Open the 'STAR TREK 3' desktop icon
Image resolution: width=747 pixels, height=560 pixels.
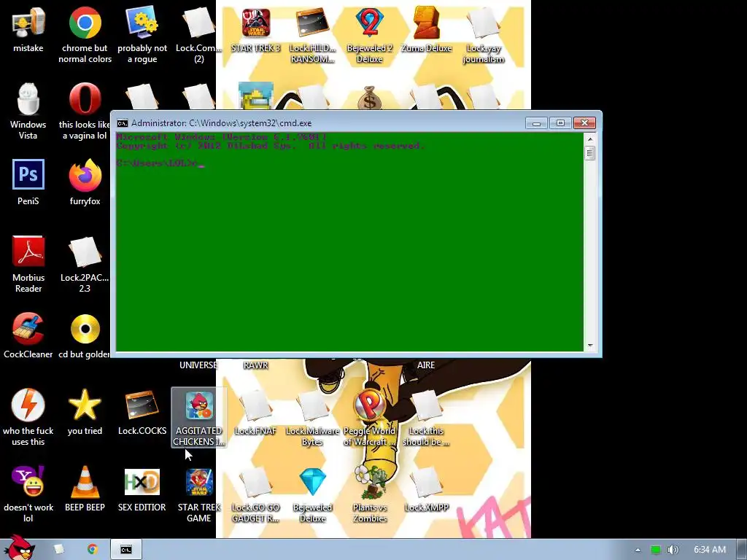tap(256, 23)
